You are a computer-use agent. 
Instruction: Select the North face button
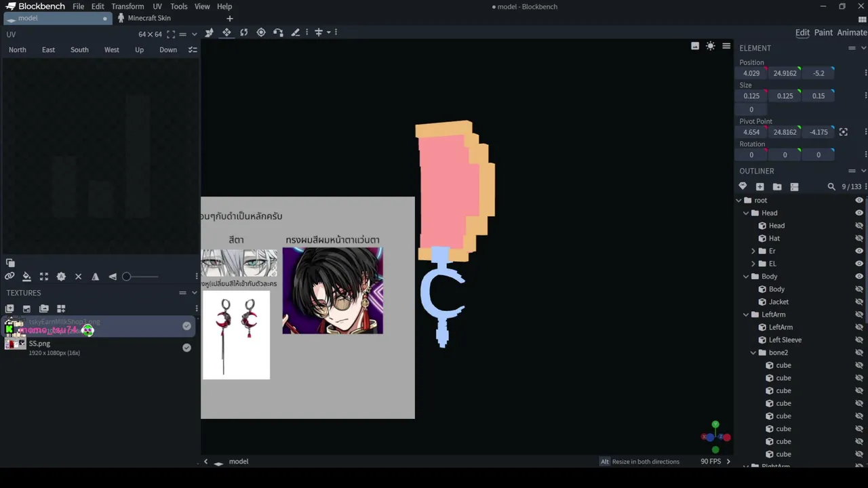pyautogui.click(x=18, y=50)
